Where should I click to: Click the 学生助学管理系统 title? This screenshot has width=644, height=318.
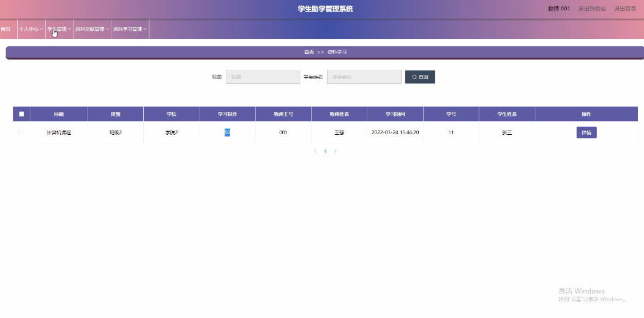click(x=325, y=9)
